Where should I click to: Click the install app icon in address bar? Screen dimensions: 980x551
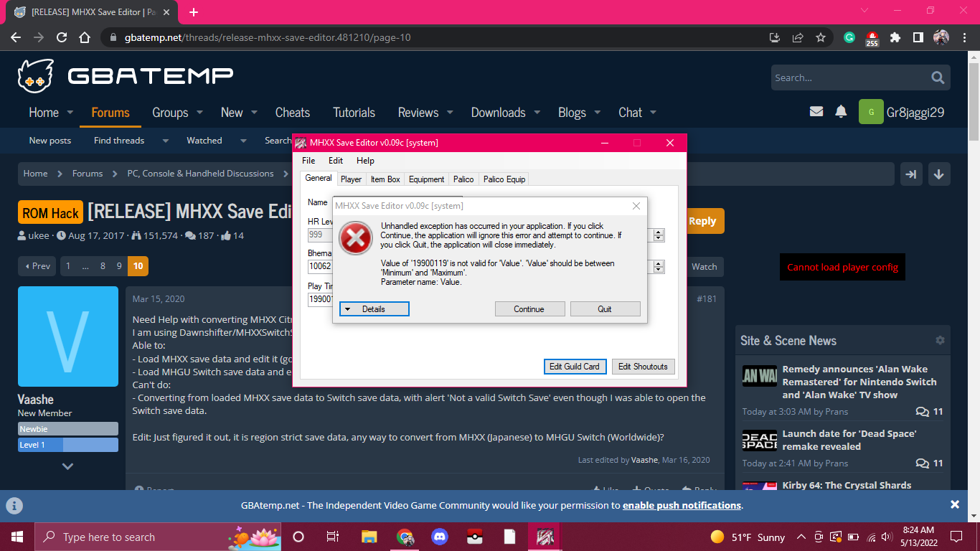tap(775, 37)
